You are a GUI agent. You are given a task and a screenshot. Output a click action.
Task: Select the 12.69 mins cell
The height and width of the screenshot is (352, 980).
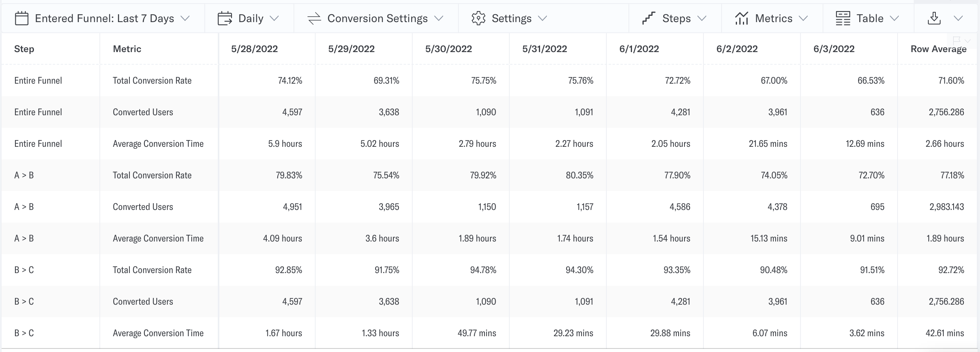pos(865,144)
